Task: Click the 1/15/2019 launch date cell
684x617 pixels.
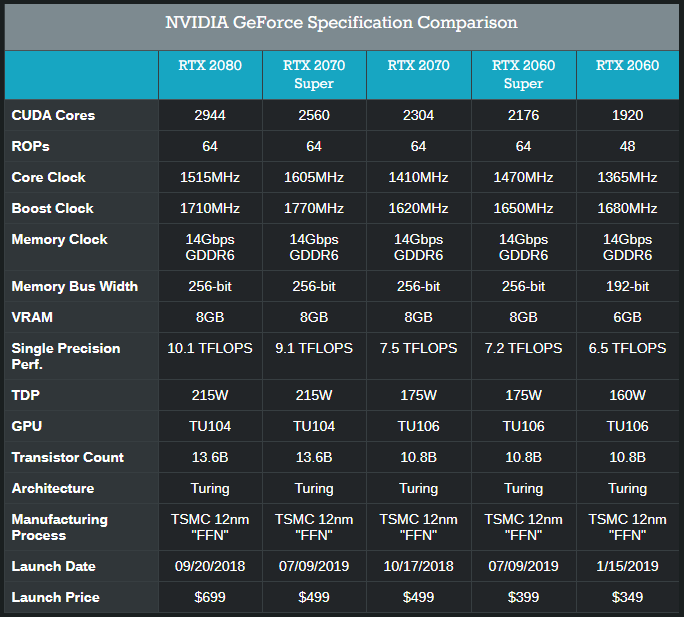Action: coord(627,566)
